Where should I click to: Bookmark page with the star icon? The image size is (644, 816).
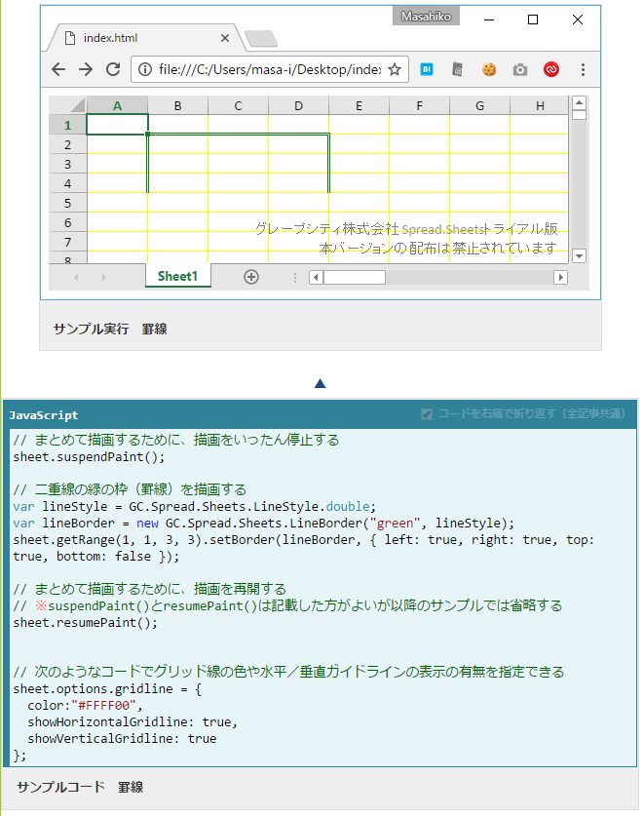click(395, 69)
